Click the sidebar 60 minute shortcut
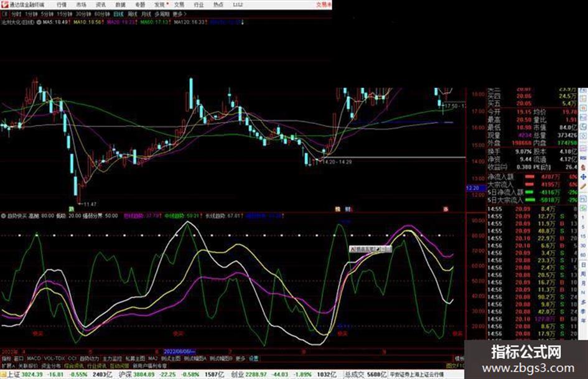The width and height of the screenshot is (588, 379). pyautogui.click(x=583, y=255)
